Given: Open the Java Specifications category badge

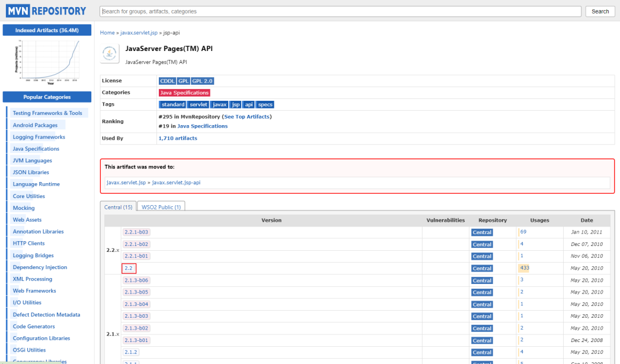Looking at the screenshot, I should [x=184, y=93].
